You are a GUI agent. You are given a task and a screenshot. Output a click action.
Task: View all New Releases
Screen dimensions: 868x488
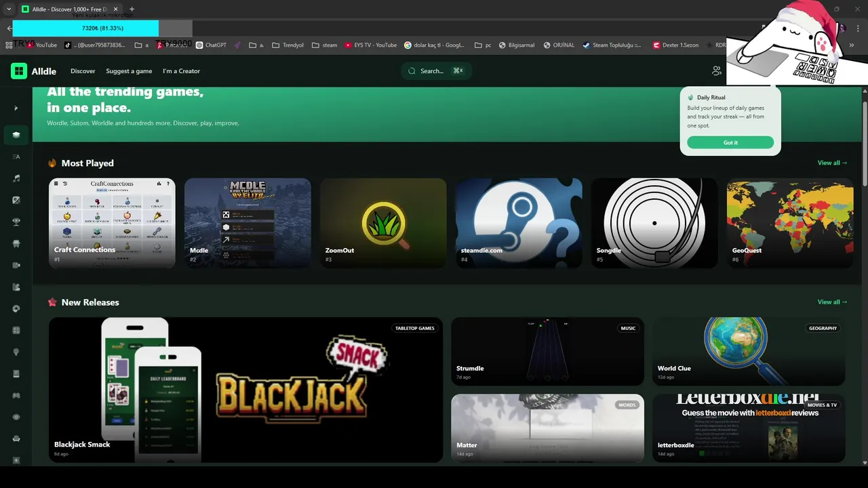click(832, 302)
